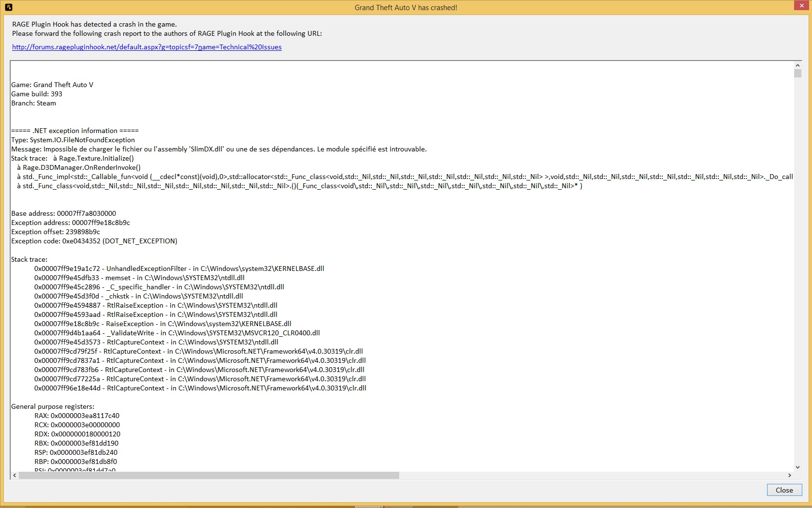This screenshot has height=508, width=812.
Task: Click the horizontal scrollbar left arrow
Action: pos(14,476)
